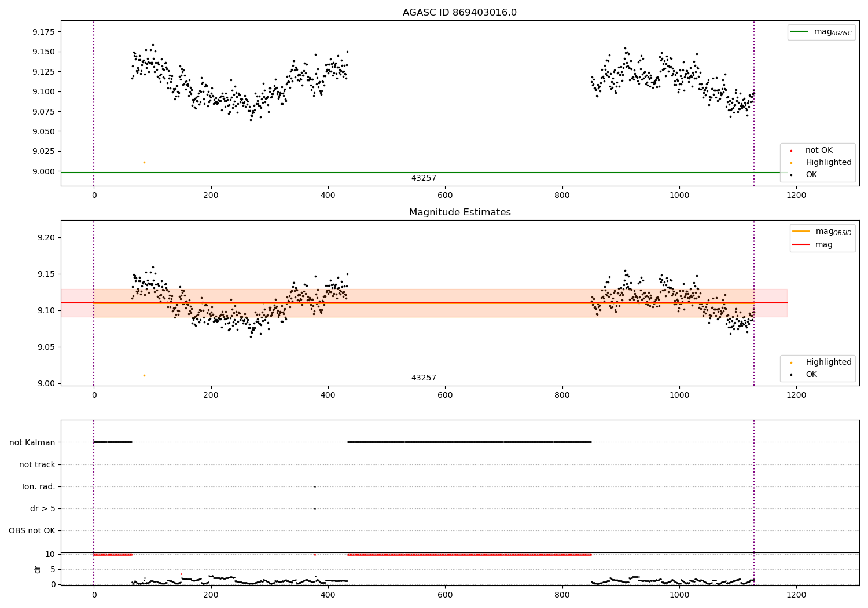Click the "not Kalman" row label
This screenshot has width=868, height=608.
pos(32,442)
